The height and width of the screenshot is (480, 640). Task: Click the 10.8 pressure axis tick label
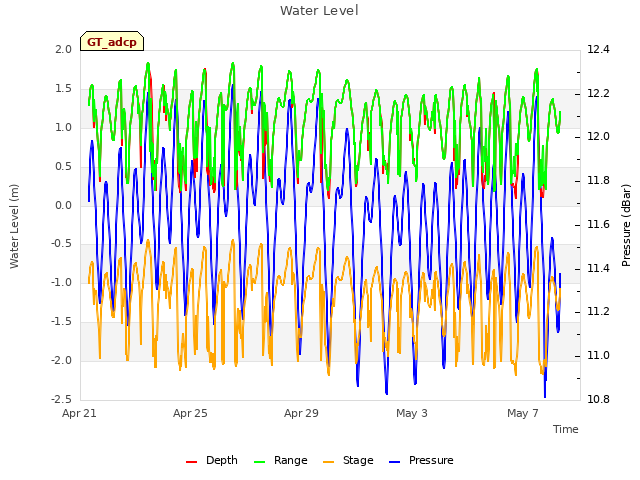pyautogui.click(x=598, y=399)
